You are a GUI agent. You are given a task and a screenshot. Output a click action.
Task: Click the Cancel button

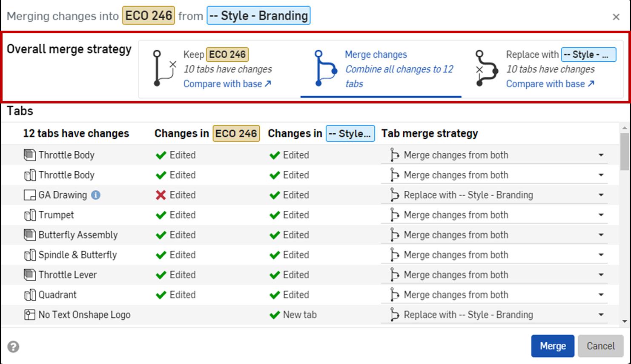(600, 346)
